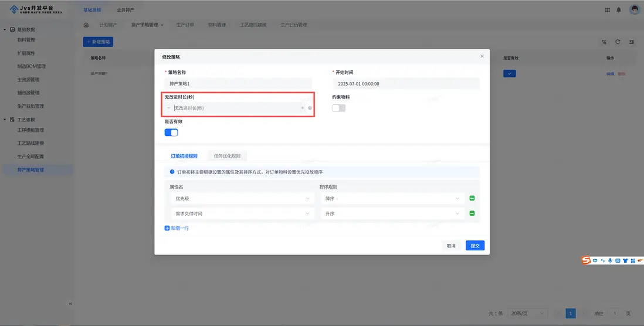Remove the 需求交付时间 rule row
Image resolution: width=644 pixels, height=326 pixels.
pyautogui.click(x=472, y=213)
